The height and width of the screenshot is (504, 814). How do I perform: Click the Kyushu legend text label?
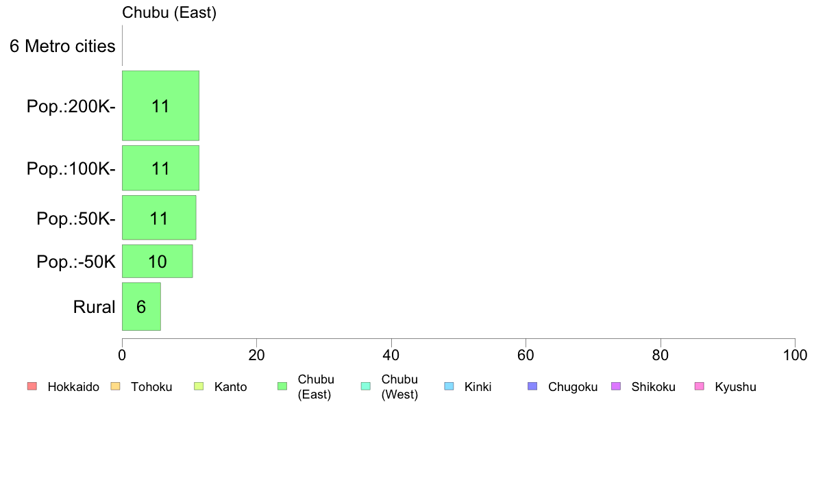pos(735,387)
